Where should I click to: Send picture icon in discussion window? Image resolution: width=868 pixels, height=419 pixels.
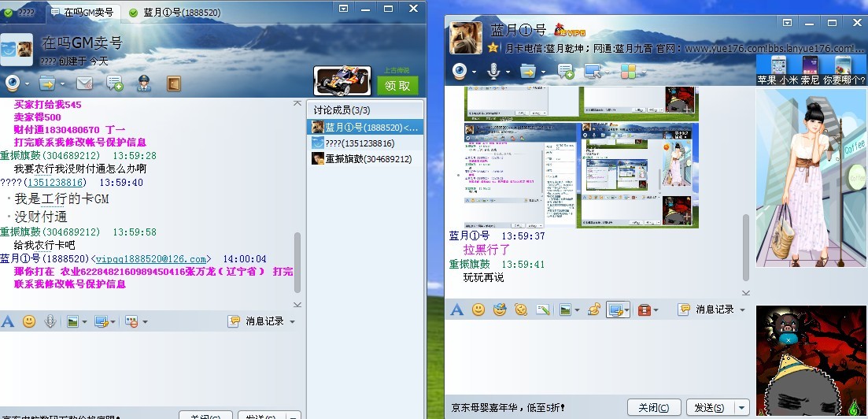point(72,321)
